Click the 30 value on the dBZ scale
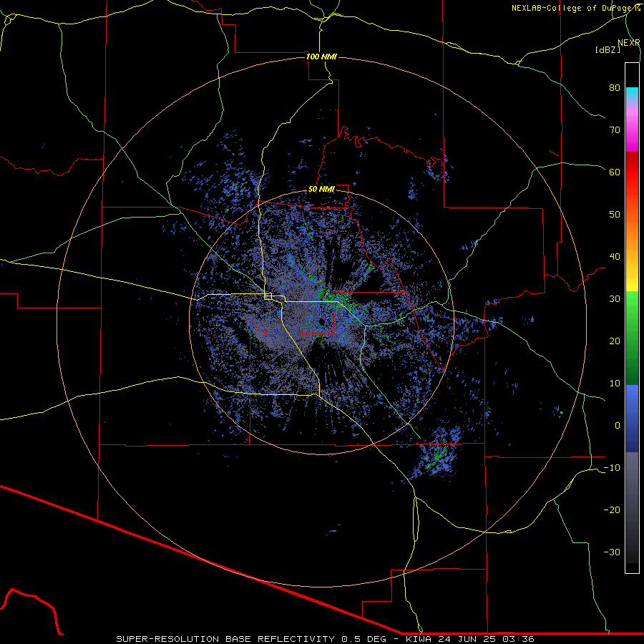Viewport: 644px width, 644px height. 615,298
